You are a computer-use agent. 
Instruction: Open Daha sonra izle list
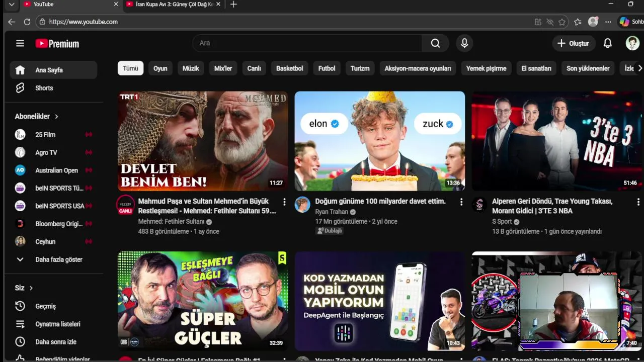coord(53,342)
